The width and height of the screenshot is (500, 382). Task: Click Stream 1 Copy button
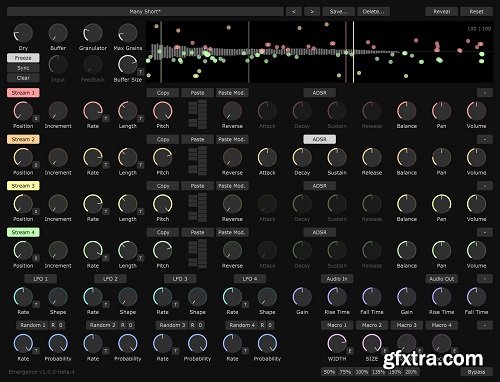[x=163, y=93]
